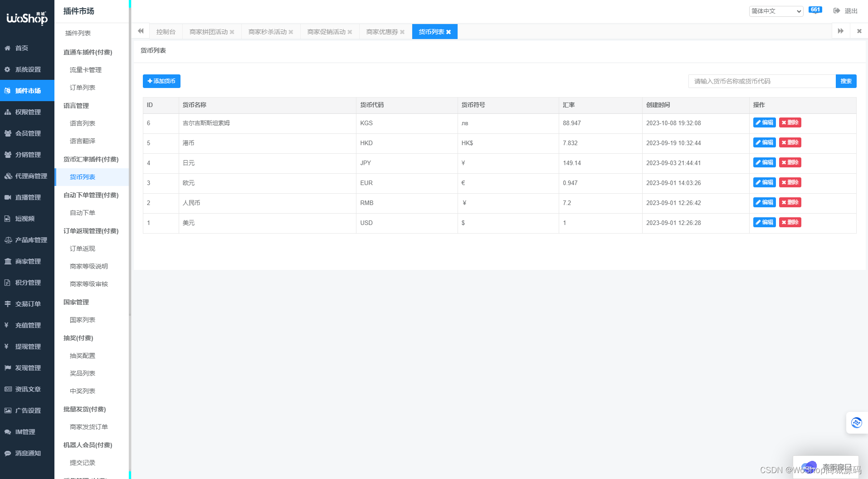Image resolution: width=868 pixels, height=479 pixels.
Task: Delete the 美元 currency row
Action: [x=790, y=222]
